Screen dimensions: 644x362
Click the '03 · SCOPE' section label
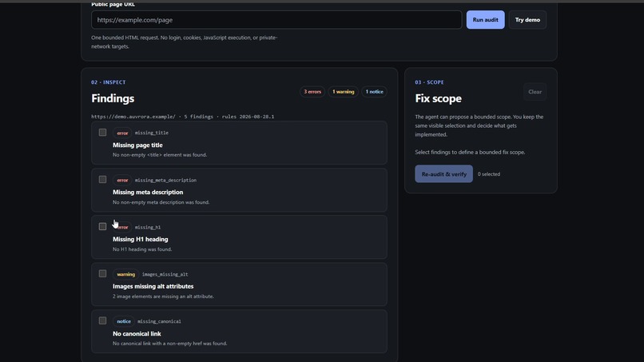tap(429, 82)
